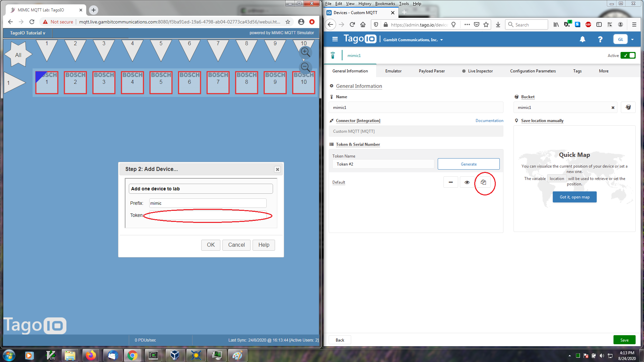Screen dimensions: 644x362
Task: Click column 7 triangle selector
Action: point(218,50)
